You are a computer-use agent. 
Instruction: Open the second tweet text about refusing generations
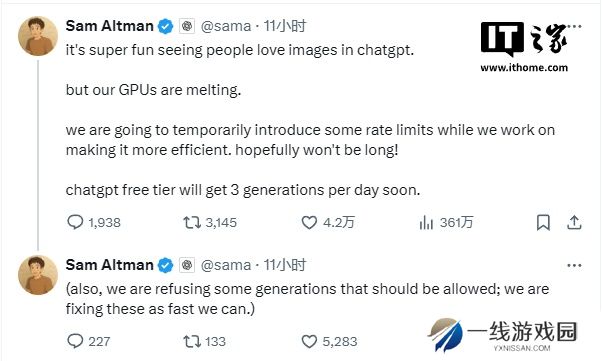(307, 299)
